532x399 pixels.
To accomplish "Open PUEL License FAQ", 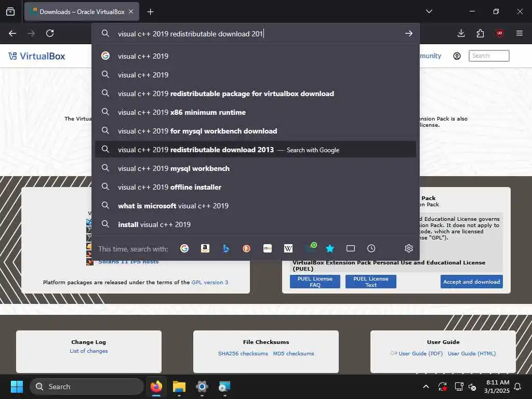I will pos(315,282).
